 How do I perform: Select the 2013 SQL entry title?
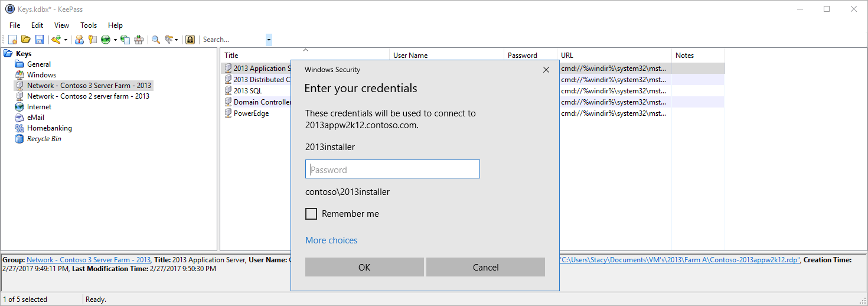pyautogui.click(x=248, y=91)
